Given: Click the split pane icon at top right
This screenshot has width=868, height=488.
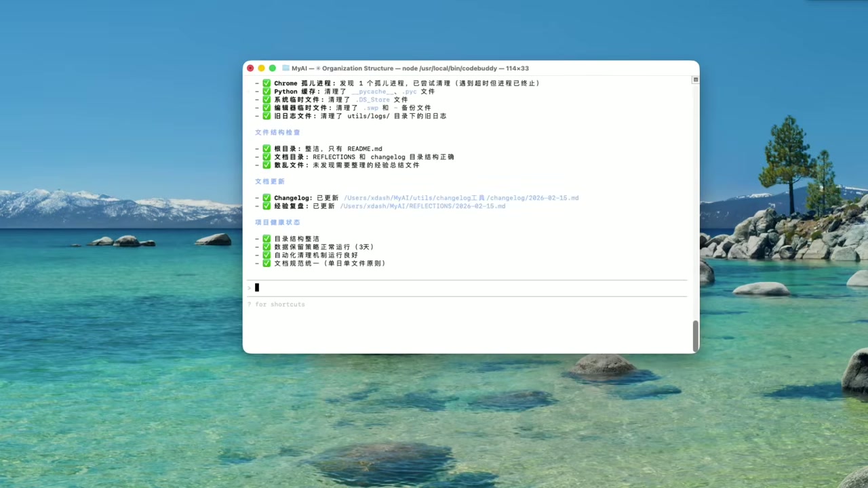Looking at the screenshot, I should pyautogui.click(x=695, y=80).
